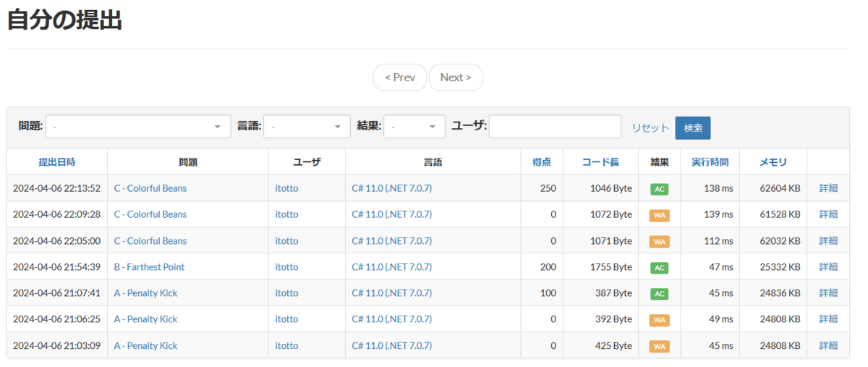Image resolution: width=868 pixels, height=367 pixels.
Task: Select the timestamp 2024-04-06 22:13:52
Action: [56, 188]
